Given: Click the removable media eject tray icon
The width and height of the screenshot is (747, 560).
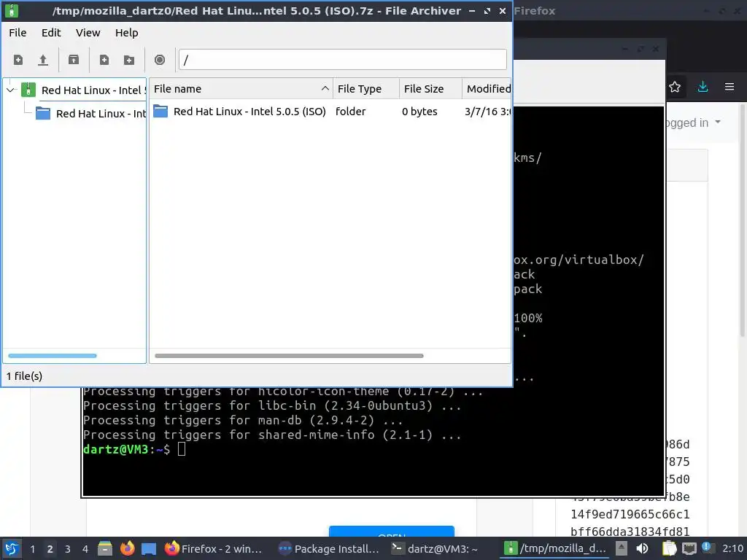Looking at the screenshot, I should pos(622,549).
